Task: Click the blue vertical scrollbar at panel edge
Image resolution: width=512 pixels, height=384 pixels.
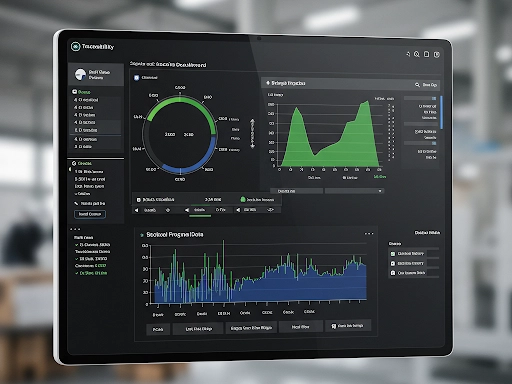Action: (441, 113)
